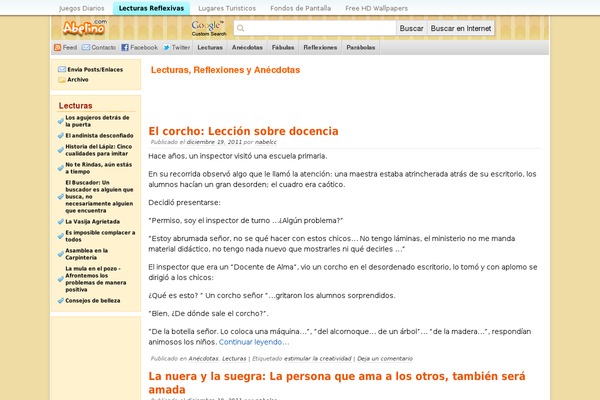
Task: Open El andinista desconfiado reading
Action: coord(99,136)
